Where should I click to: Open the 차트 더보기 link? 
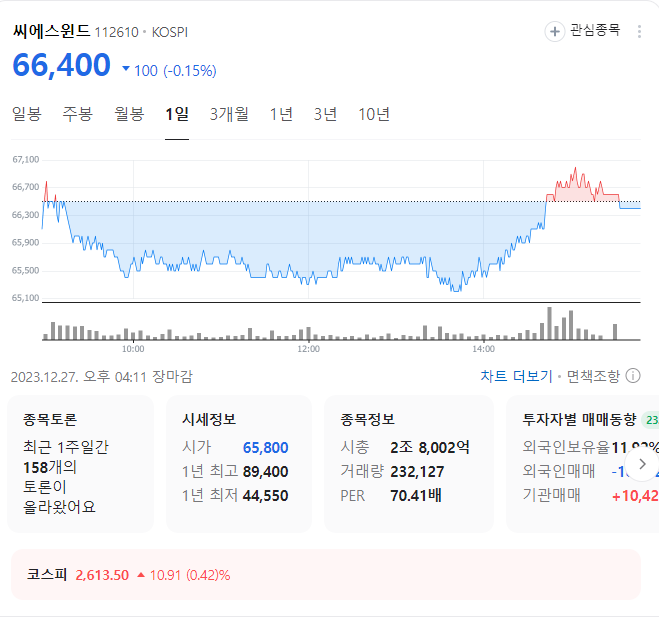point(516,376)
